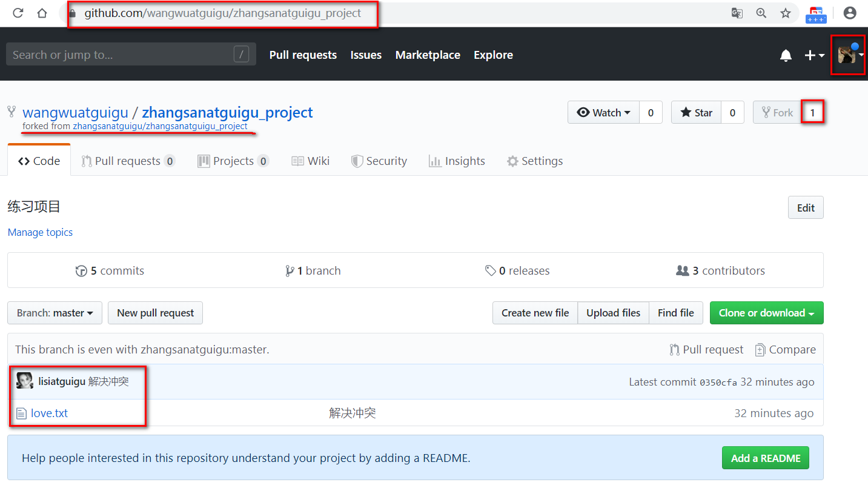Reload the page with browser refresh icon

point(18,13)
